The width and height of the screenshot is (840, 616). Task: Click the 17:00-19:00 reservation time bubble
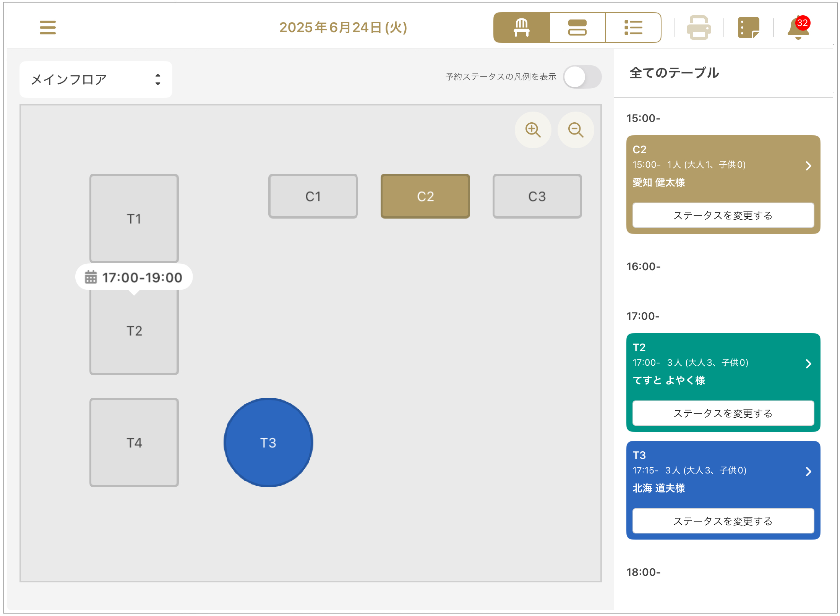134,277
